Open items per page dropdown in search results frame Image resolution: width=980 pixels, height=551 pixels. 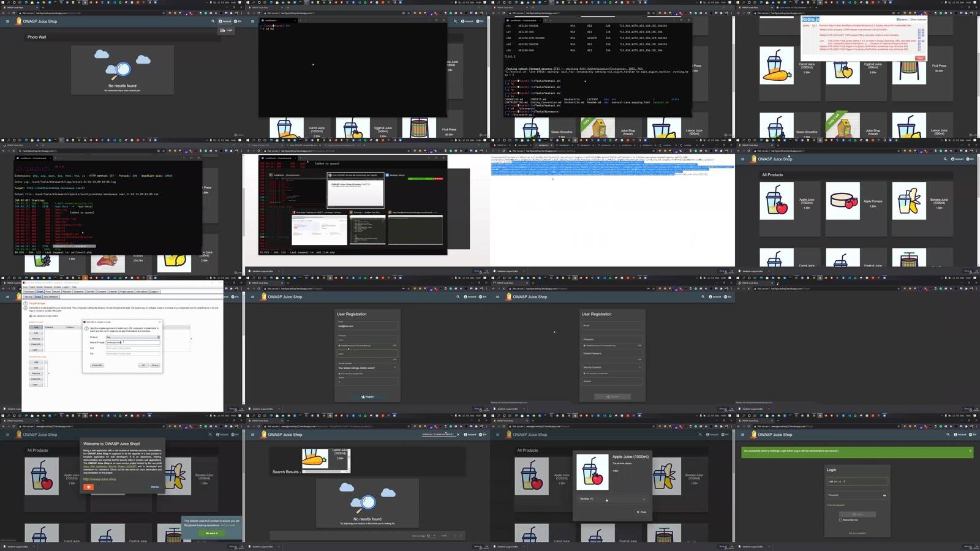tap(431, 536)
